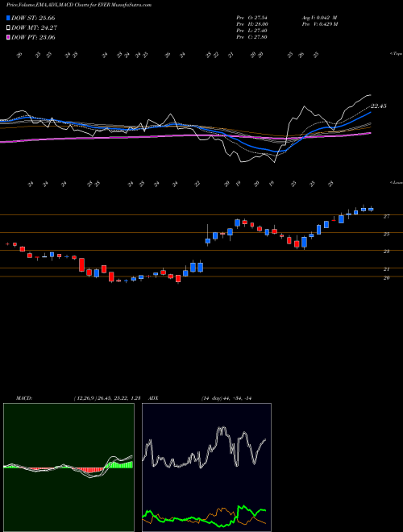Select the 'DOW MT: 24.27' legend text

click(33, 28)
